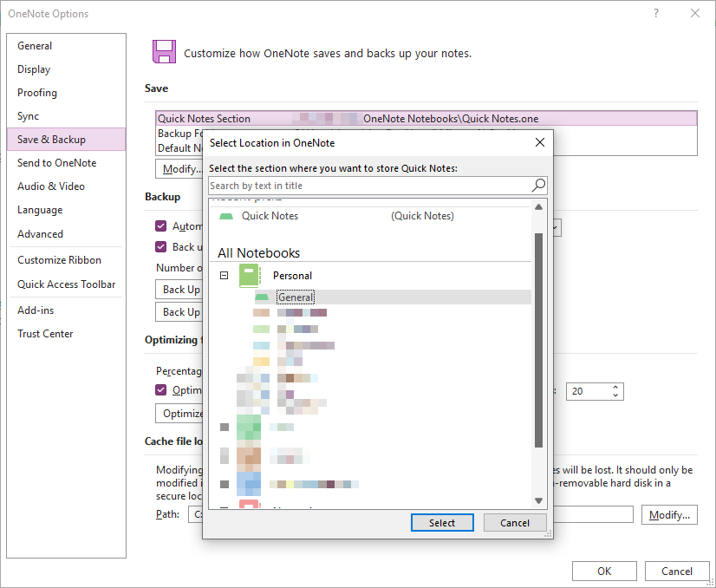
Task: Decrease the optimization value of 20
Action: coord(615,395)
